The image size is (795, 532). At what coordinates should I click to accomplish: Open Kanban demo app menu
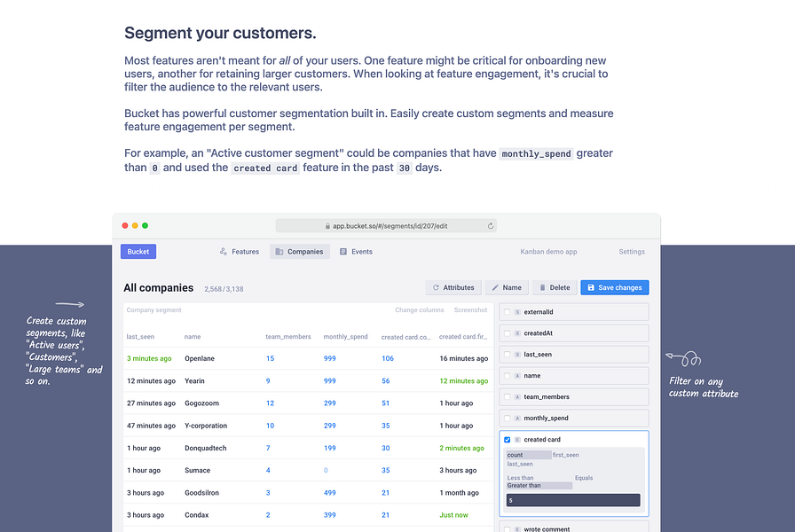(x=548, y=251)
